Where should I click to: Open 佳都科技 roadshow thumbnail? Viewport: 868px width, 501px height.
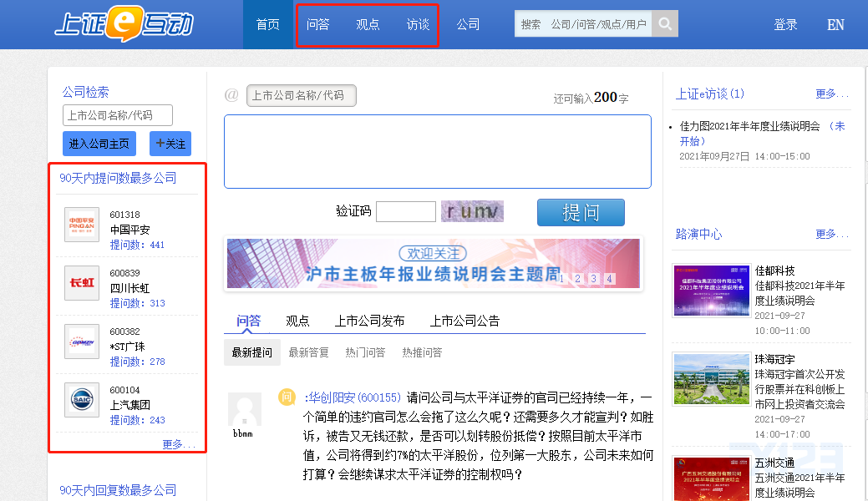point(711,291)
